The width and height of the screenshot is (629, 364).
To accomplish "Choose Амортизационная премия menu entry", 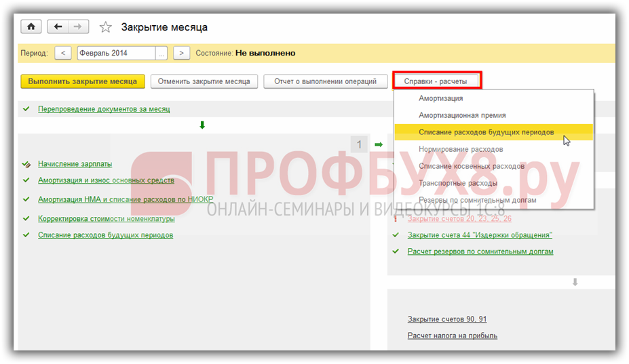I will (461, 115).
